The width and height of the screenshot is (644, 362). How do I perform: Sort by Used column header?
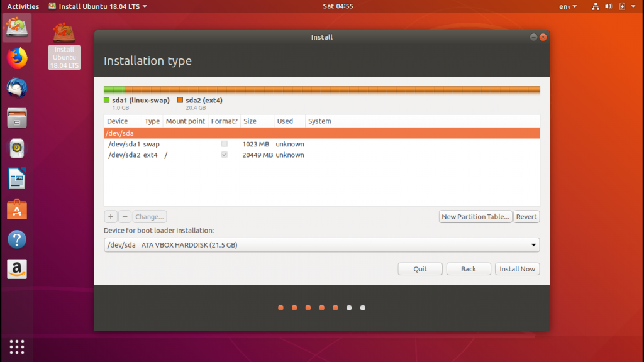[289, 121]
